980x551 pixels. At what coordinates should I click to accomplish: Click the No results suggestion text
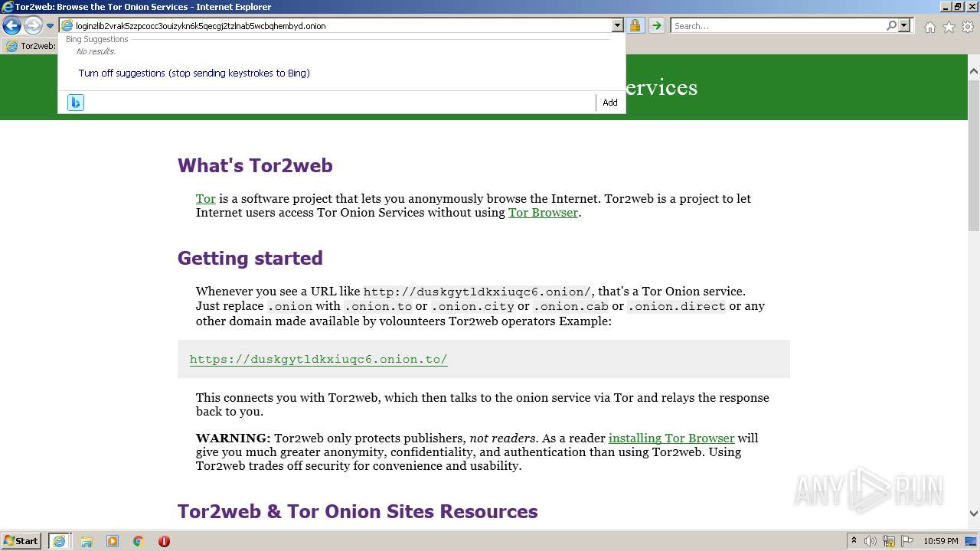coord(96,52)
